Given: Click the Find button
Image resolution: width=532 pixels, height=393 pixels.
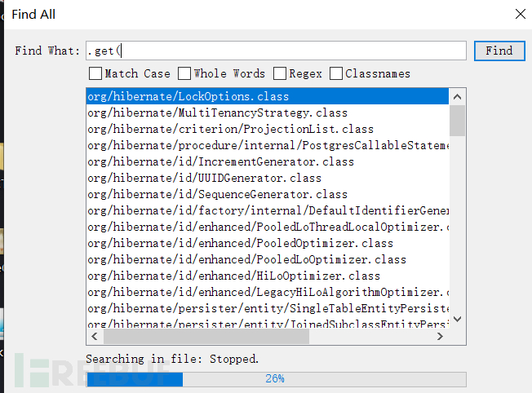Looking at the screenshot, I should tap(499, 51).
